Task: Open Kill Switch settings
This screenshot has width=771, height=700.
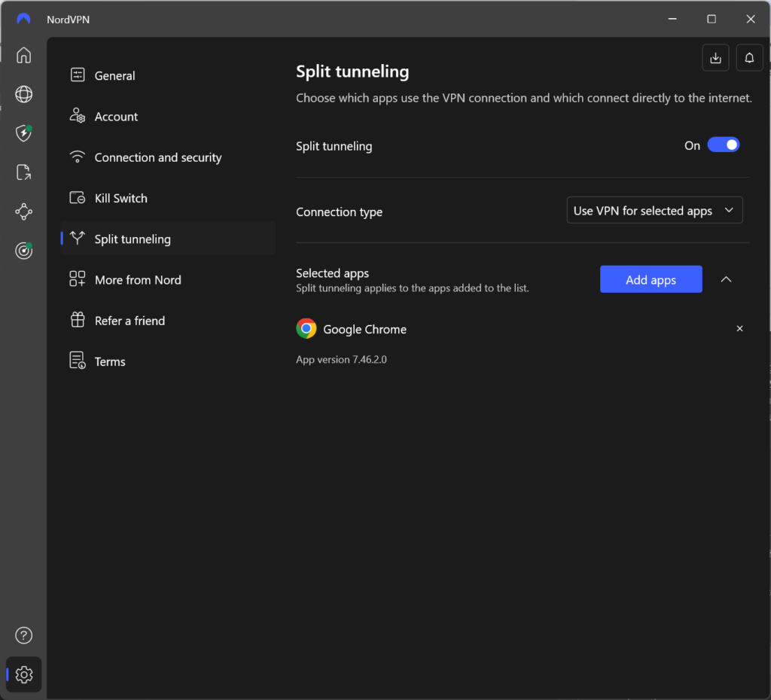Action: click(x=168, y=198)
